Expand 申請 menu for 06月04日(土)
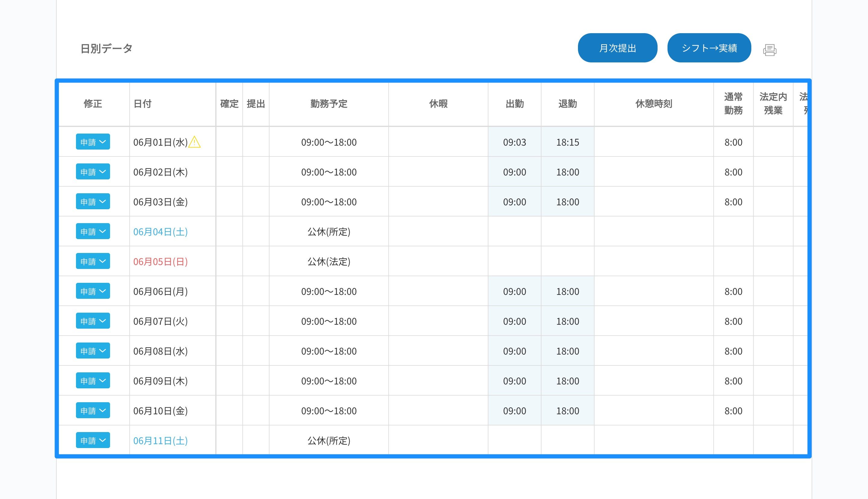 click(93, 231)
